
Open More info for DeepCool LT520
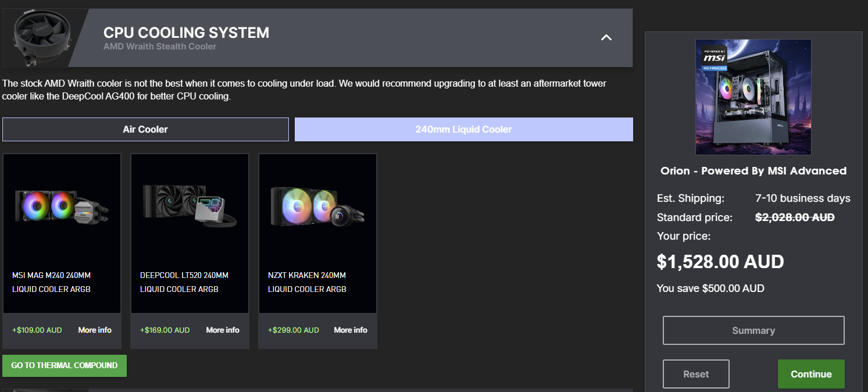pyautogui.click(x=223, y=330)
